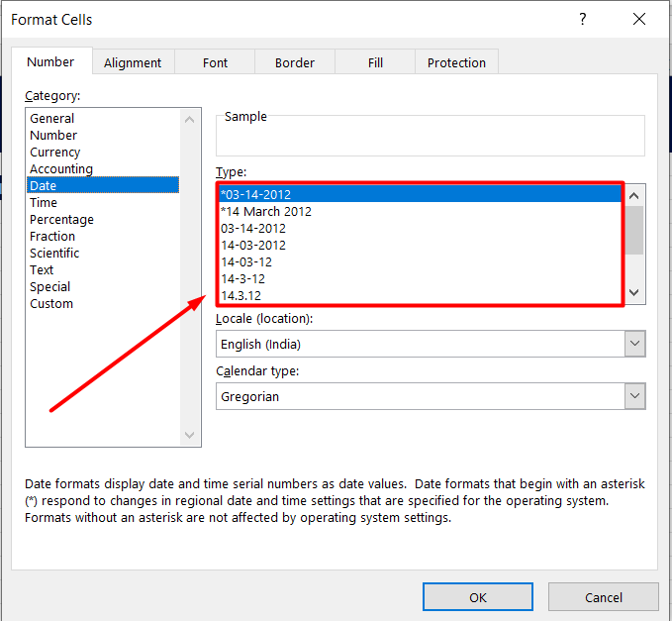The height and width of the screenshot is (621, 672).
Task: Click Type list scroll up arrow
Action: 634,196
